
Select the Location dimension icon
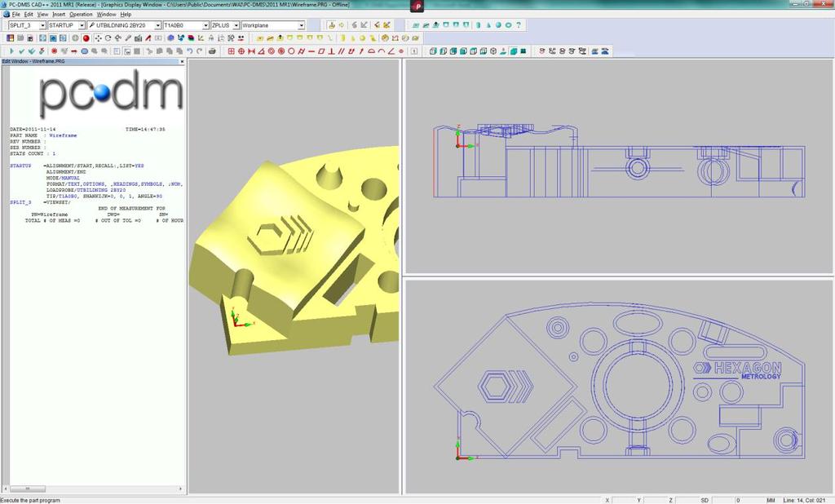pos(231,51)
